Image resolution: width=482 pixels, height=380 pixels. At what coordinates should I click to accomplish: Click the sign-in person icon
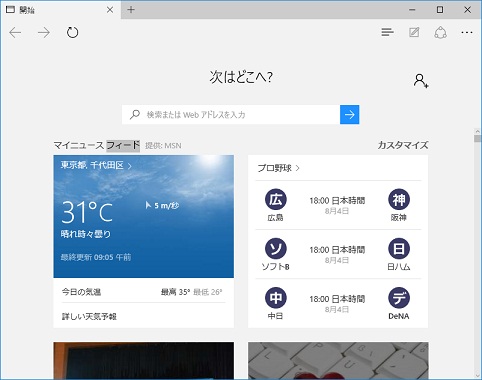point(421,81)
